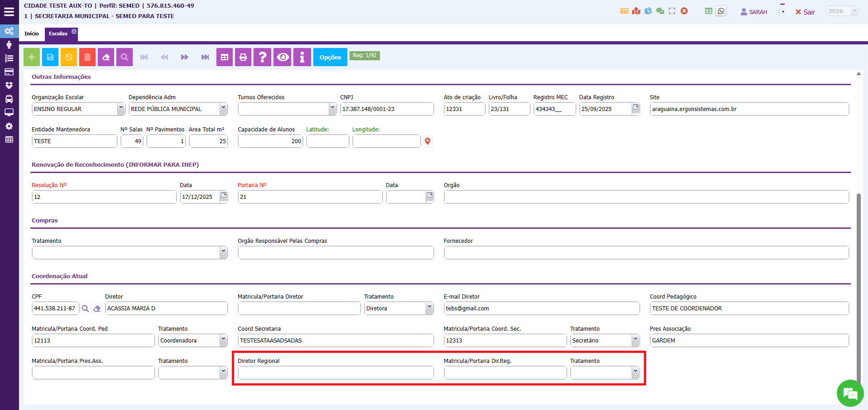The width and height of the screenshot is (868, 410).
Task: Click the red trash delete button
Action: (x=87, y=57)
